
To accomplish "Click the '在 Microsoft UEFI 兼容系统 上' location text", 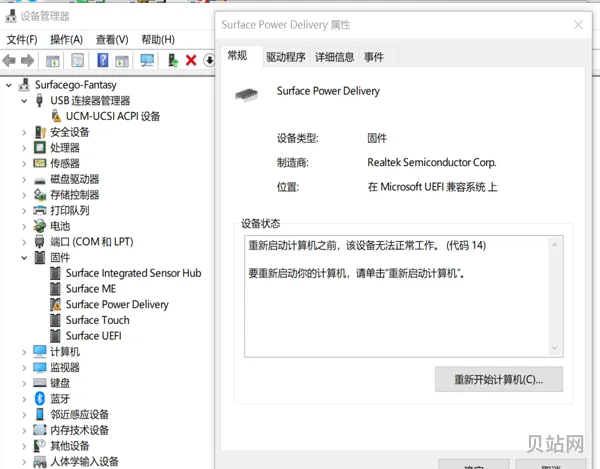I will pyautogui.click(x=432, y=187).
